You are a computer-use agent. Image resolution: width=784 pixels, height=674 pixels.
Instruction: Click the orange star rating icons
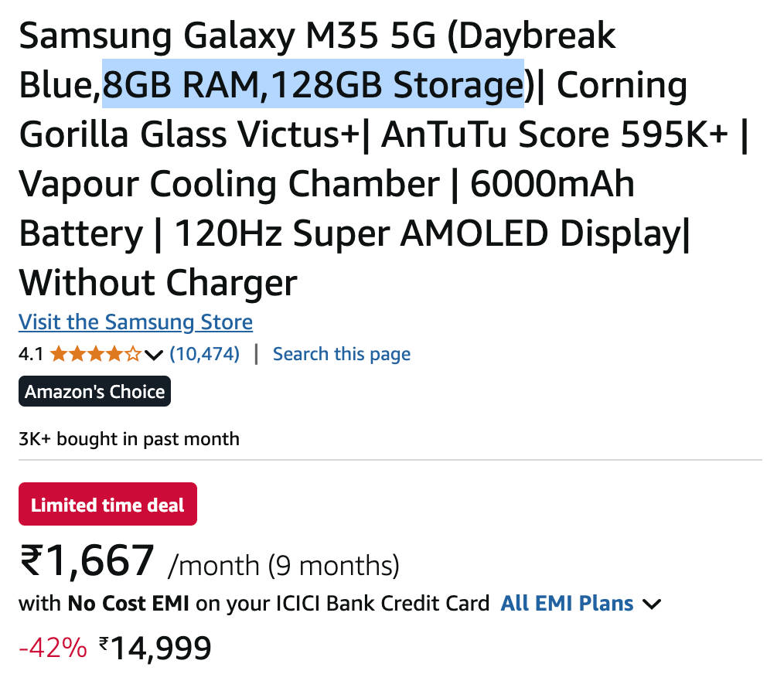[x=95, y=355]
